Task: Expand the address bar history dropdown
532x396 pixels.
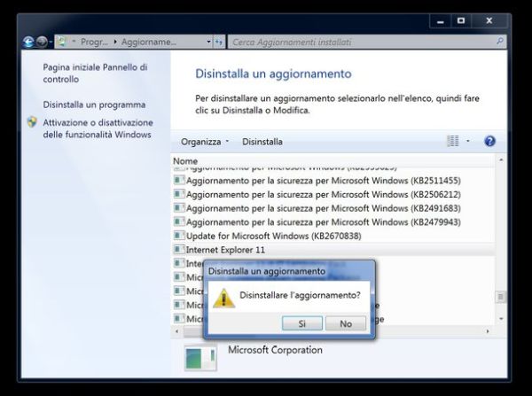Action: pyautogui.click(x=208, y=42)
